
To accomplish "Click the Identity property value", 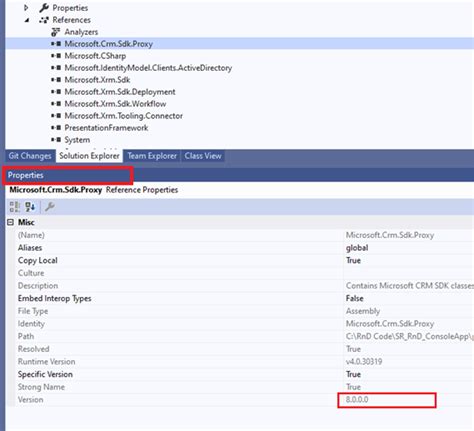I will point(390,324).
